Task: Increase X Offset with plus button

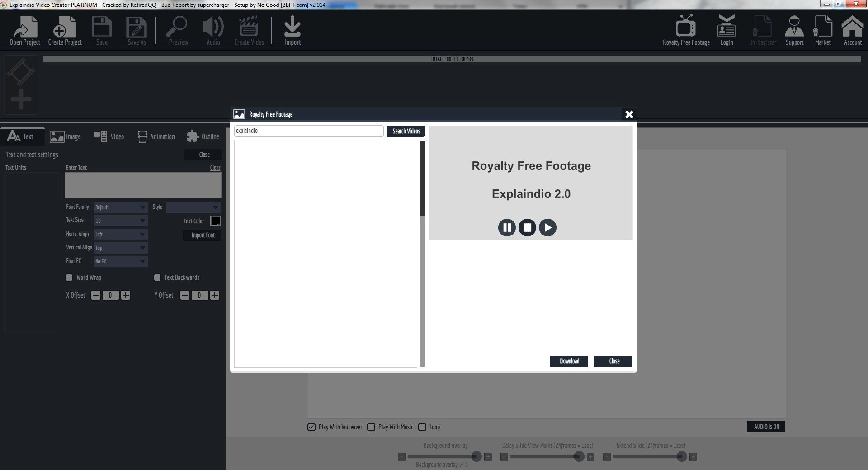Action: (126, 295)
